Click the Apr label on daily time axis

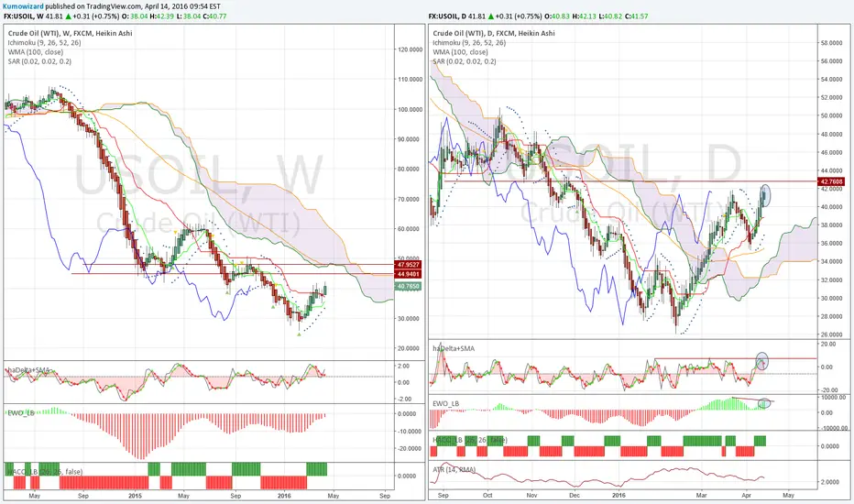746,495
